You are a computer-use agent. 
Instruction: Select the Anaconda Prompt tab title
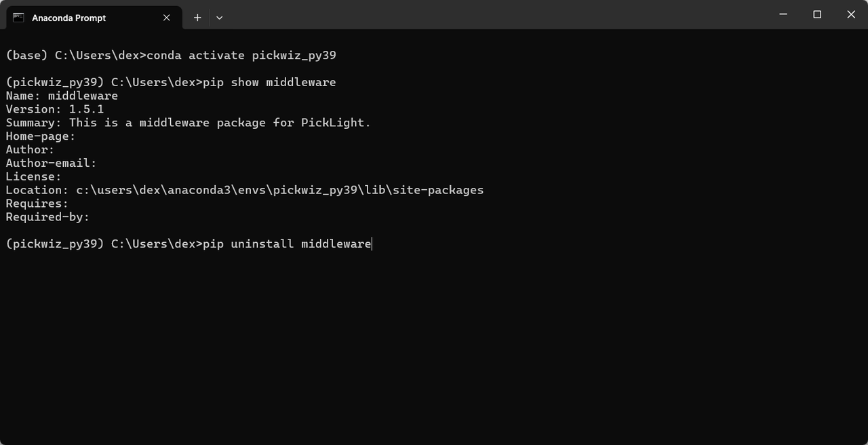click(x=69, y=18)
